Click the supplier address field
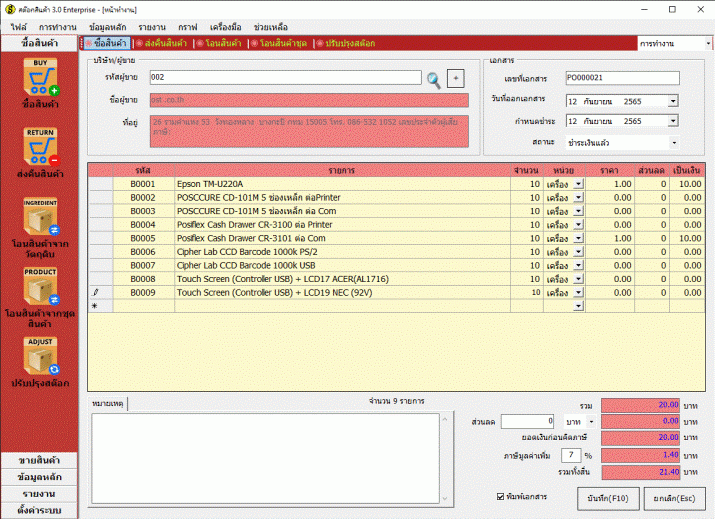 (x=309, y=131)
